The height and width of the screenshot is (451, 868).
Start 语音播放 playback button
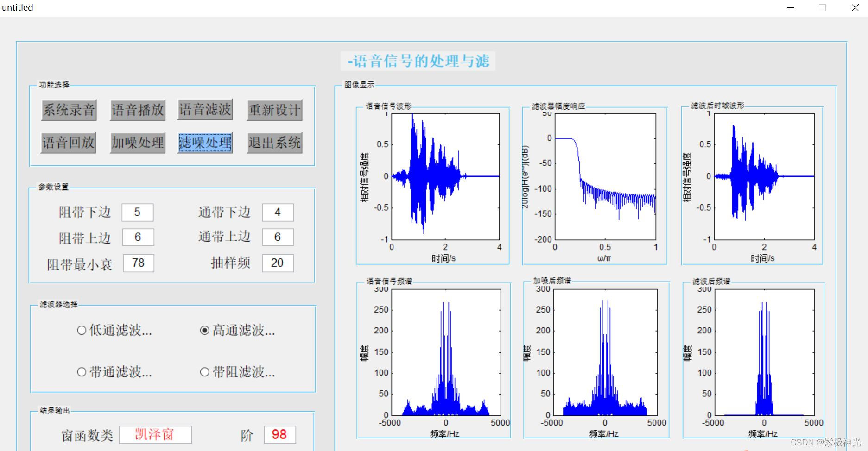click(x=138, y=110)
